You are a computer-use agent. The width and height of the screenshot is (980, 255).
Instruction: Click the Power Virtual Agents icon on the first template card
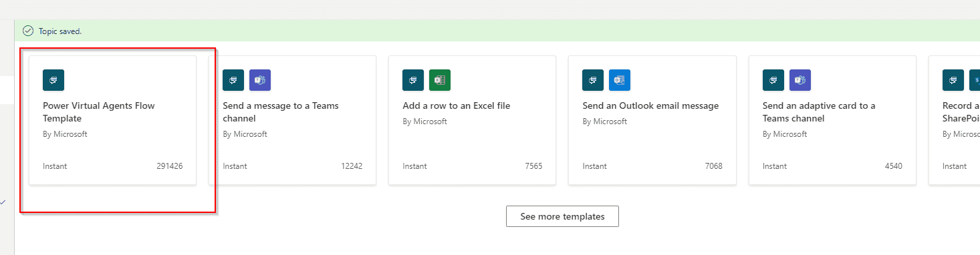point(53,79)
